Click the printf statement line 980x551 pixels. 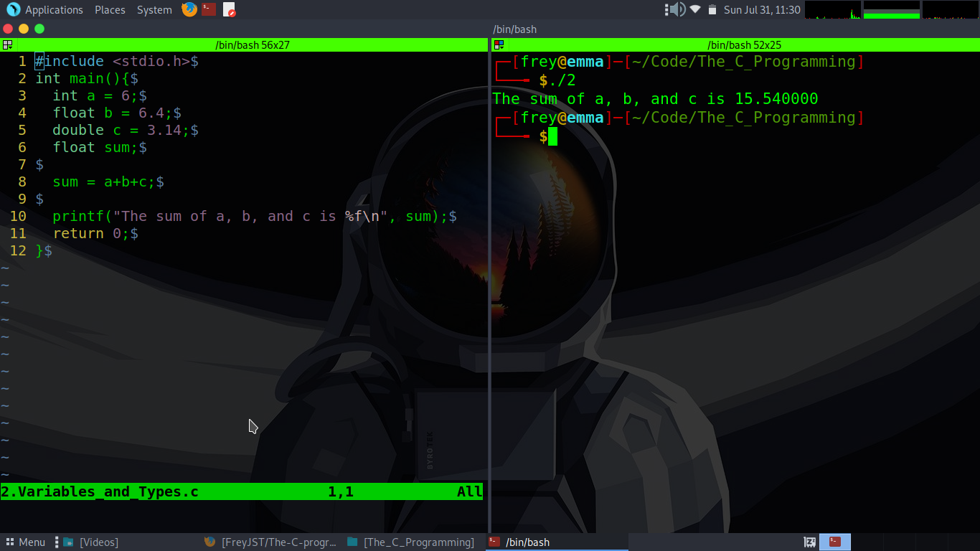tap(255, 217)
